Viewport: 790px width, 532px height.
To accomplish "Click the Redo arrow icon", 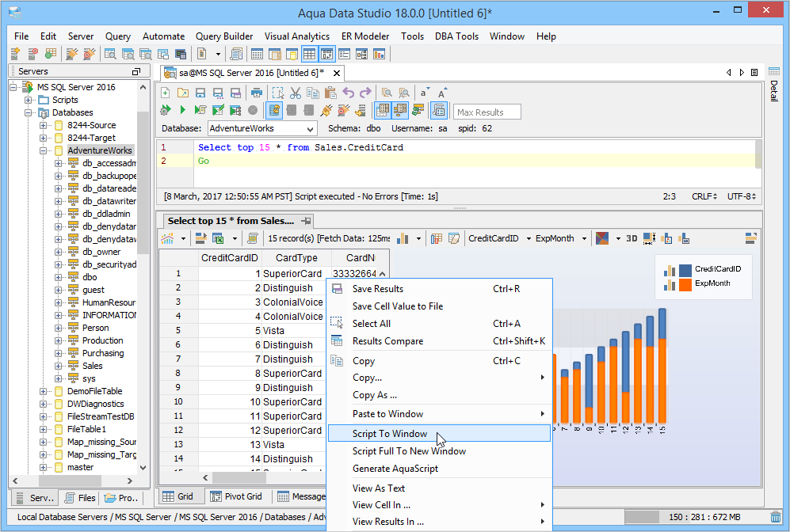I will 365,93.
